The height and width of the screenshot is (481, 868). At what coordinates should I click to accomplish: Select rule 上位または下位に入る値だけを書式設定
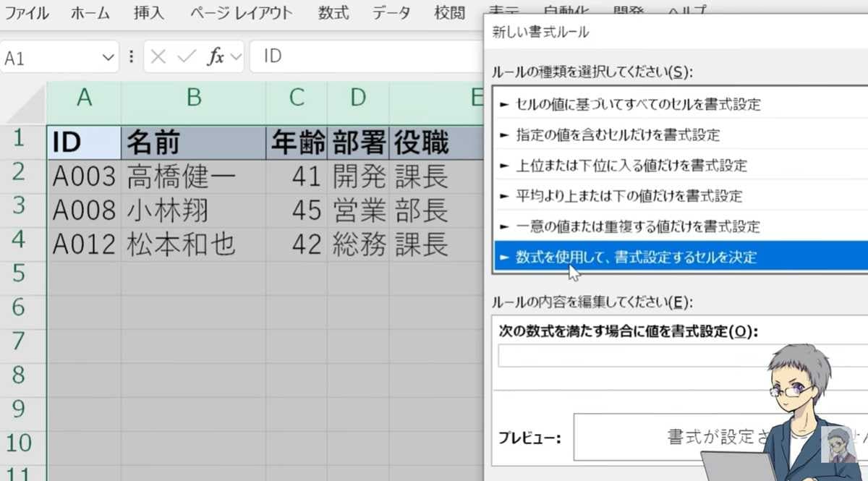tap(681, 166)
